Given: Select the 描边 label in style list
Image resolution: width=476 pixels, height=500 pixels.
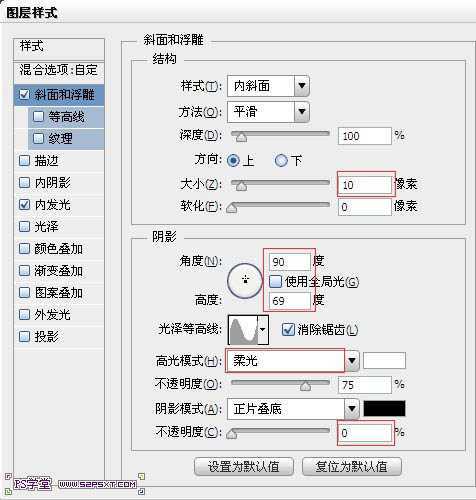Looking at the screenshot, I should [46, 161].
